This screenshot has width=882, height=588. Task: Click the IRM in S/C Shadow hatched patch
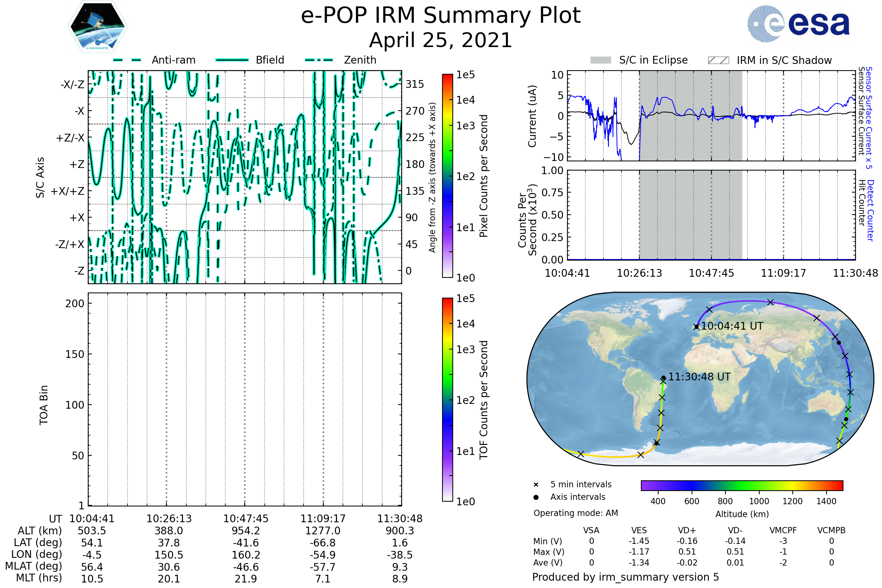718,60
